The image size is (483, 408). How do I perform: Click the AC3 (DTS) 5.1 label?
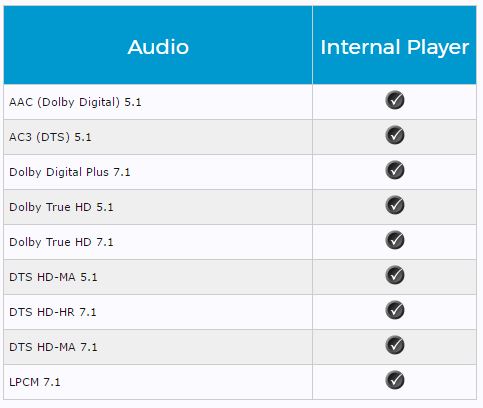point(50,137)
